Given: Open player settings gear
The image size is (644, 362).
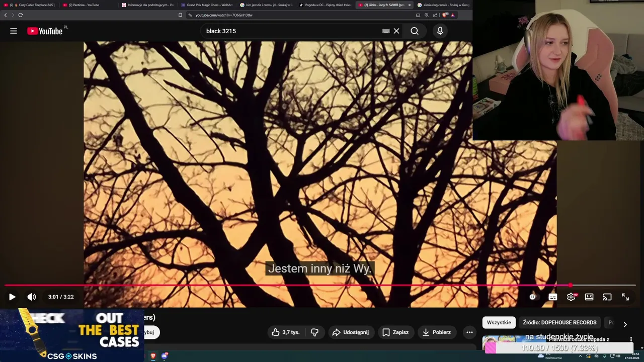Looking at the screenshot, I should pos(571,297).
